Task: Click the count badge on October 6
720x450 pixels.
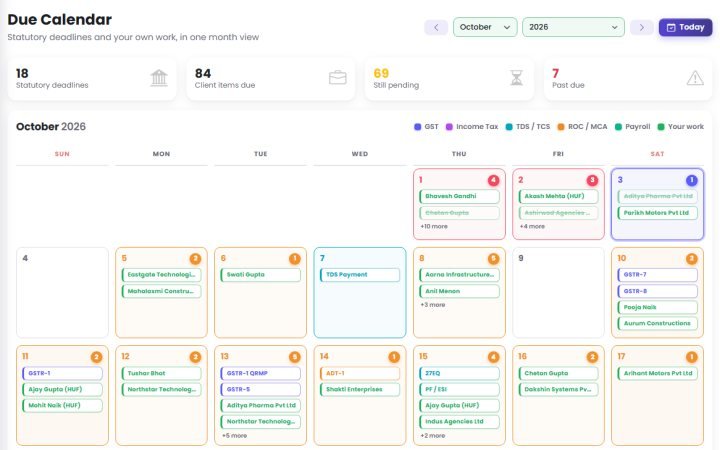Action: coord(294,259)
